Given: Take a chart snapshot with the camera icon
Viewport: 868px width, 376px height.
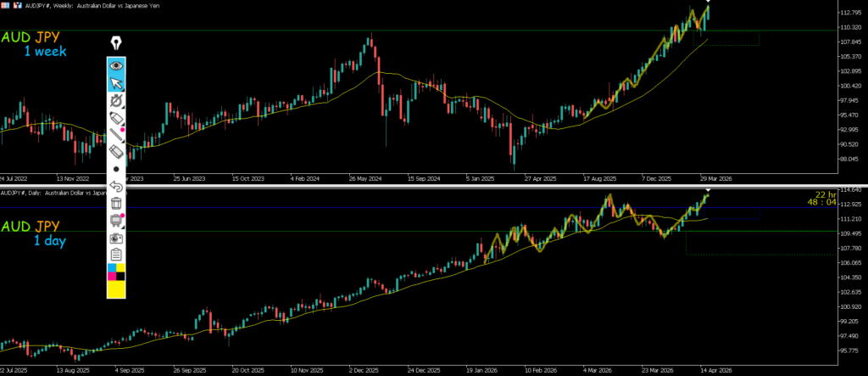Looking at the screenshot, I should pos(116,238).
